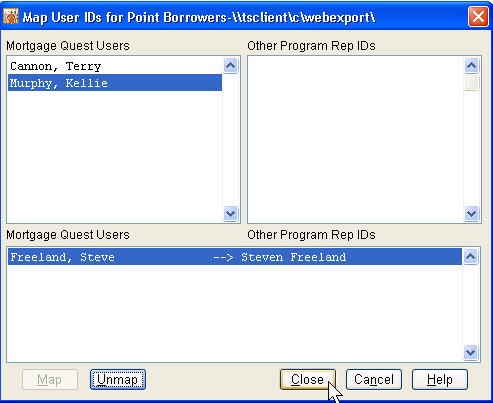Down arrow of Other Program Rep IDs list

[471, 213]
